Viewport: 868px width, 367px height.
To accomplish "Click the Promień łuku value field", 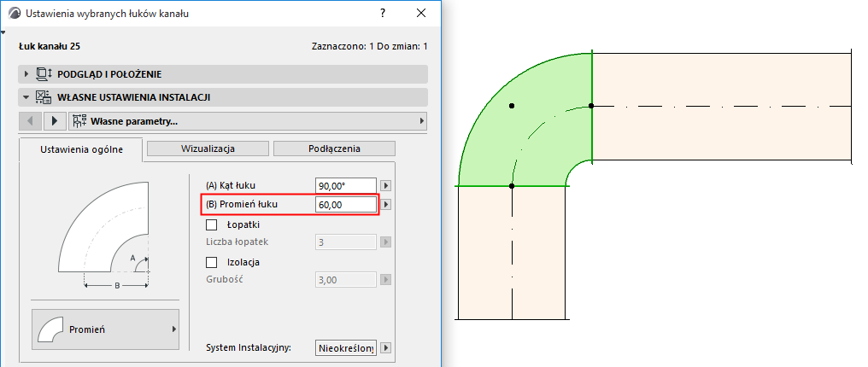I will 346,205.
